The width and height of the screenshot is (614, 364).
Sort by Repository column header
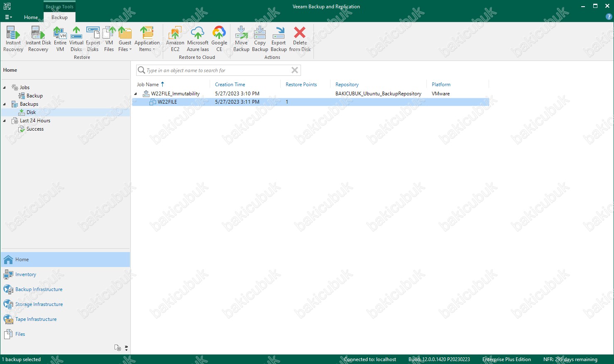347,85
